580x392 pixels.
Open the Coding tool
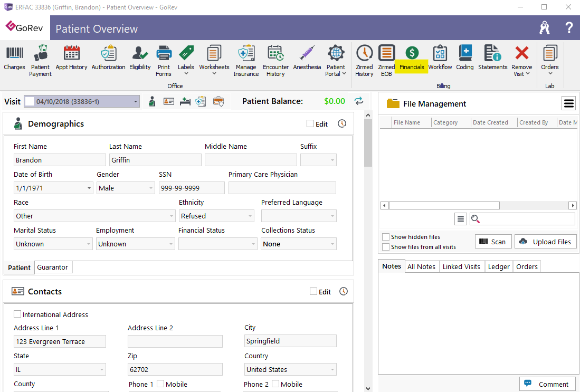coord(465,58)
